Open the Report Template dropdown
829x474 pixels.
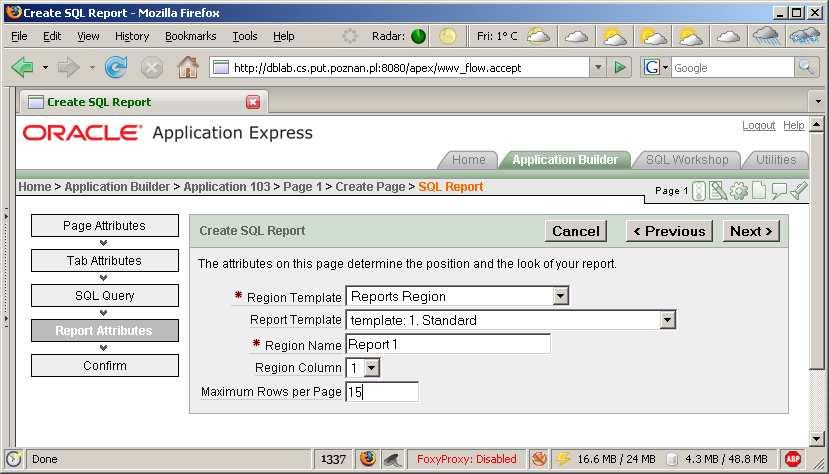click(667, 320)
